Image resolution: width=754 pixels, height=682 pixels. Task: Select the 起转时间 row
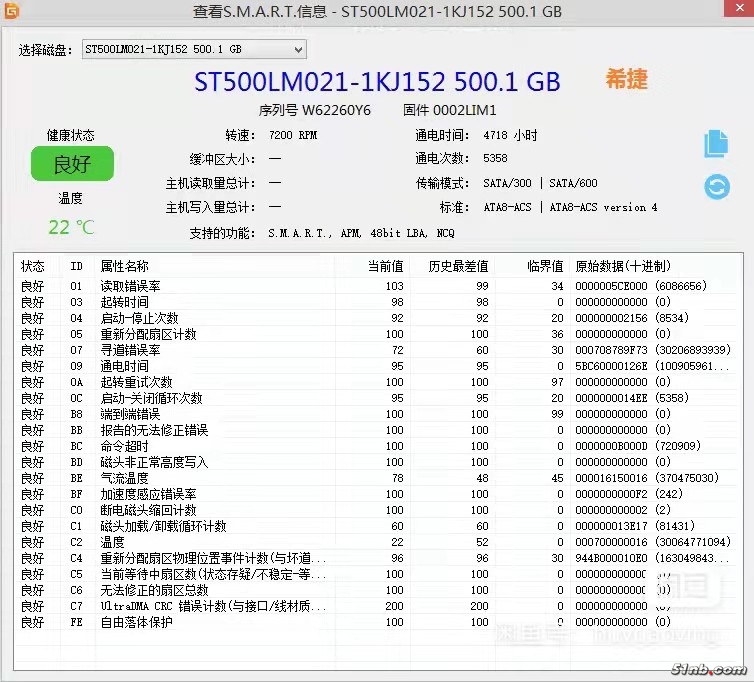point(376,302)
